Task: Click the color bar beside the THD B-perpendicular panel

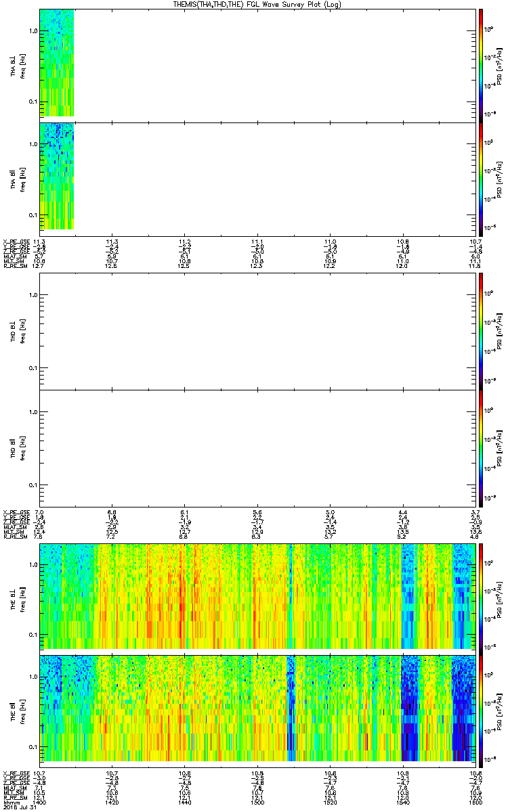Action: (x=480, y=331)
